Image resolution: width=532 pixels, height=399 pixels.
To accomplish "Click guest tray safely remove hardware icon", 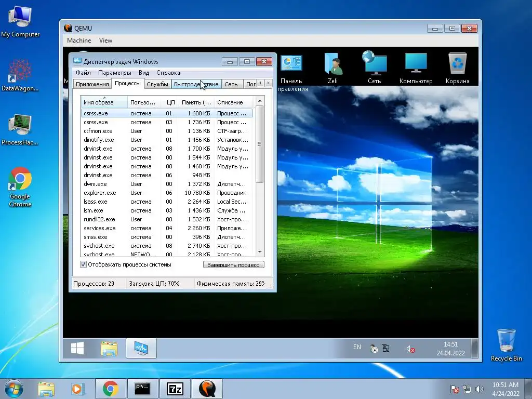I will coord(374,349).
